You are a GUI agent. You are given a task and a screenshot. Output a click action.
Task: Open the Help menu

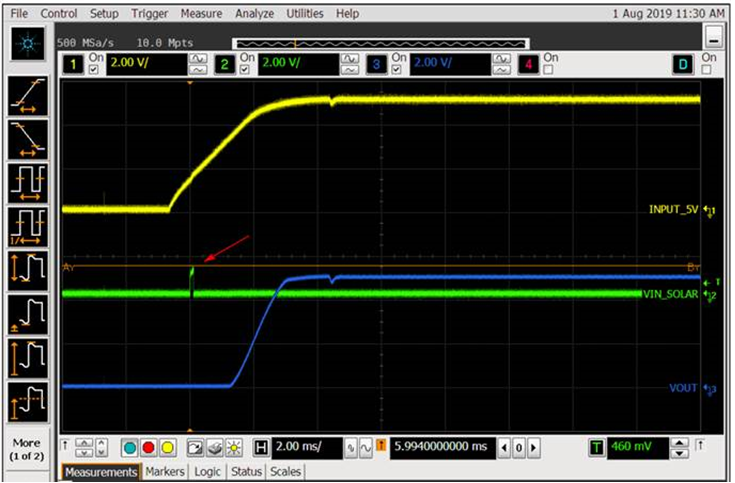347,14
